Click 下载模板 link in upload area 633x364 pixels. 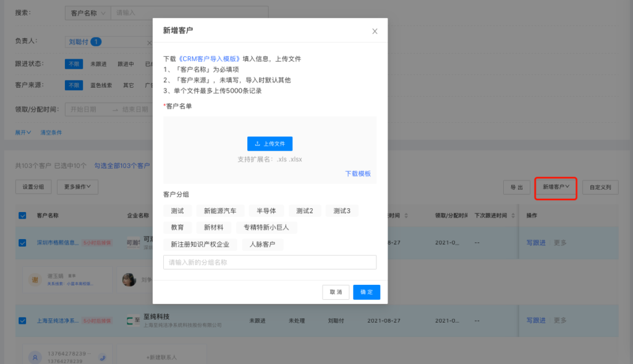pyautogui.click(x=358, y=174)
